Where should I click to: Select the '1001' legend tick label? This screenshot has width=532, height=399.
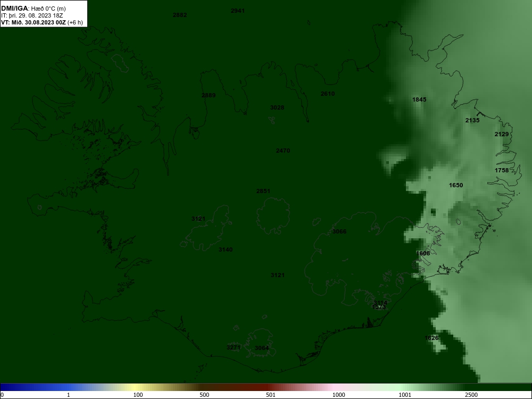pos(405,395)
